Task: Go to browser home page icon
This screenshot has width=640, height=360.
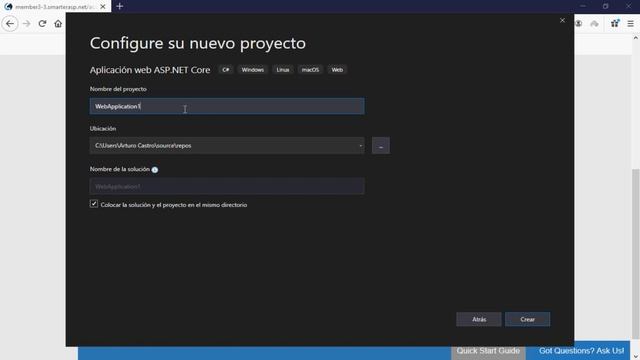Action: point(58,24)
